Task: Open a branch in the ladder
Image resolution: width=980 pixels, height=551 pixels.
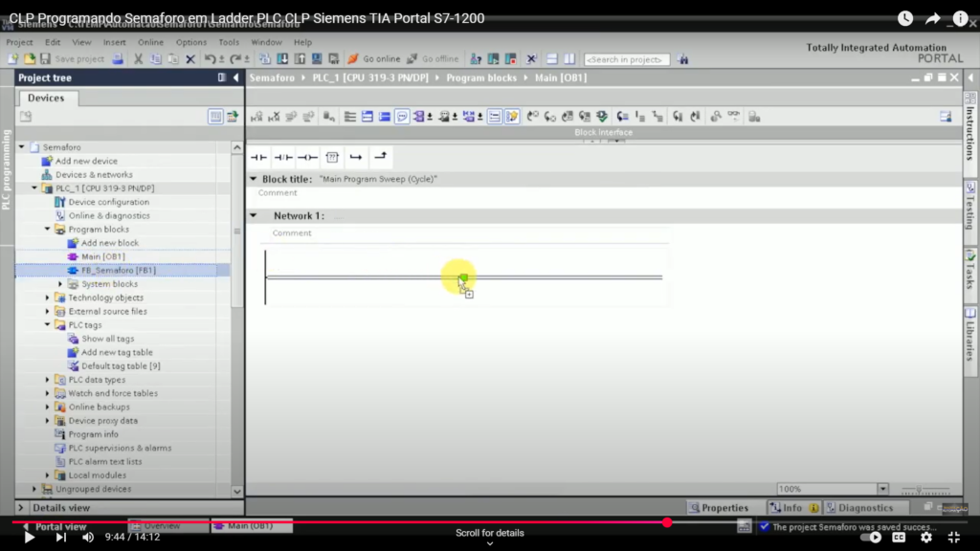Action: pyautogui.click(x=356, y=158)
